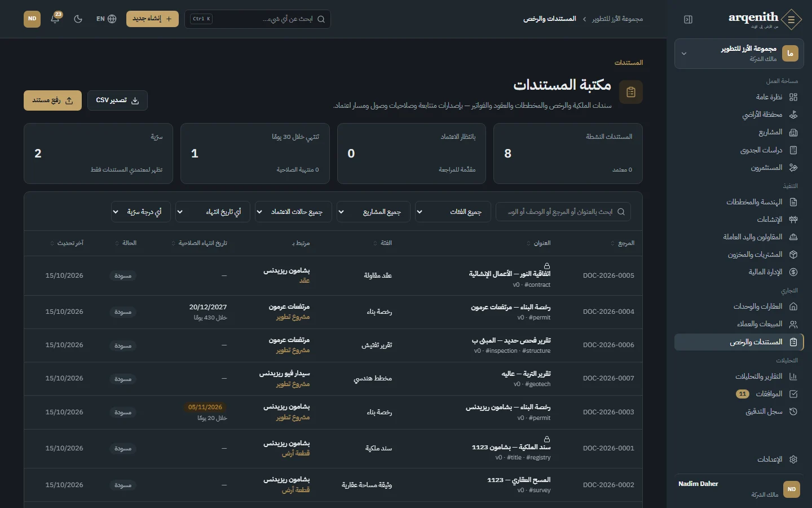Sort by المرجع column header

(623, 243)
